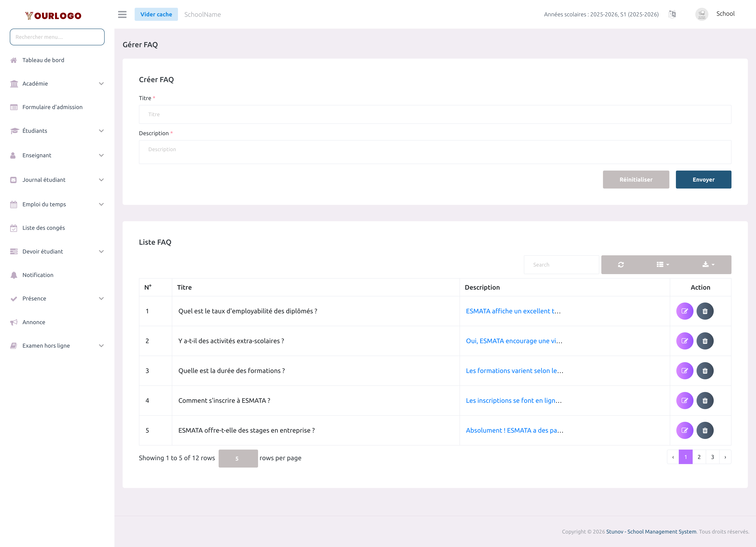Click the language translation icon in header

coord(672,14)
